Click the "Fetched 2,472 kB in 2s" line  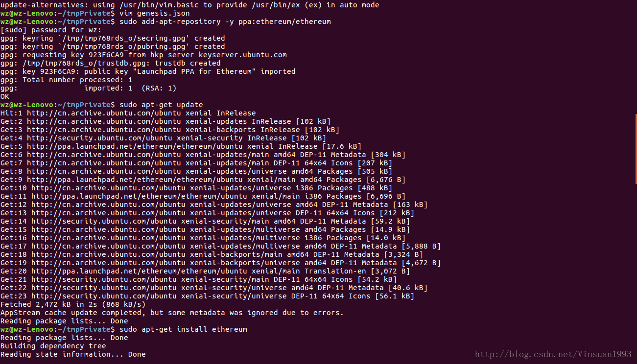click(73, 304)
